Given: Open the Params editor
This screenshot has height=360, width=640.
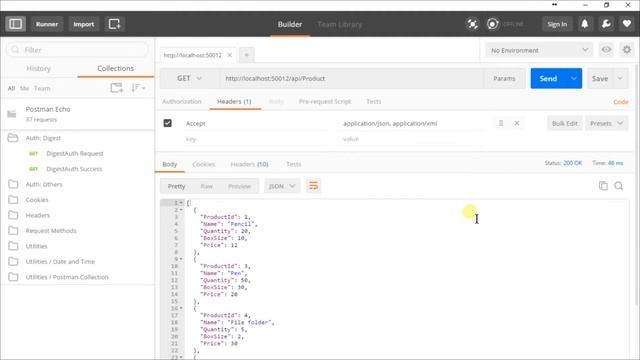Looking at the screenshot, I should tap(504, 78).
